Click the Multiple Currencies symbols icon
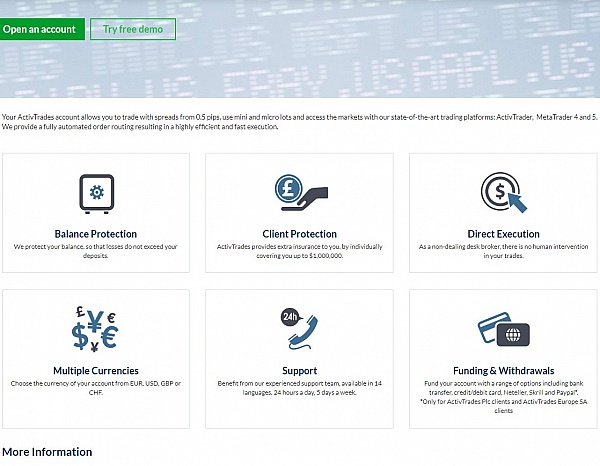 coord(96,329)
